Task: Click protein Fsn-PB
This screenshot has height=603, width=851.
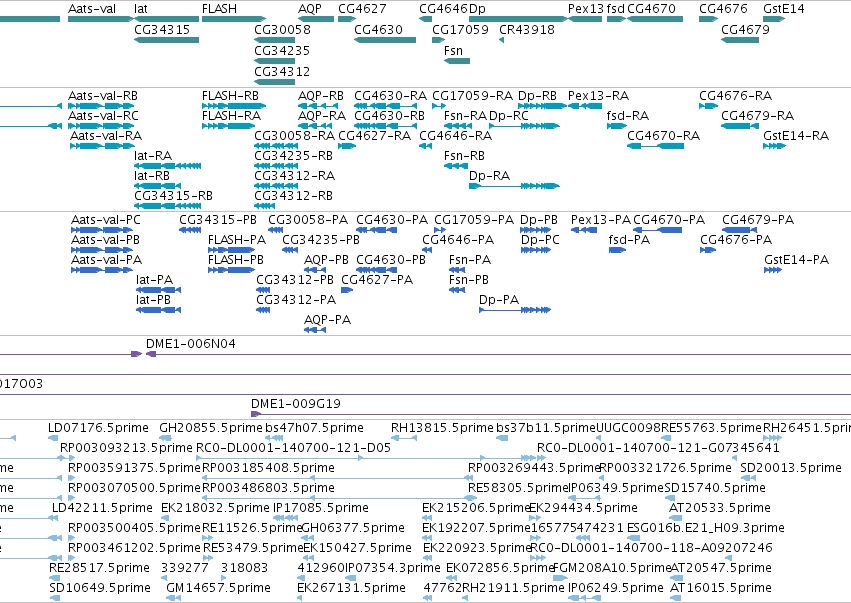Action: click(x=468, y=280)
